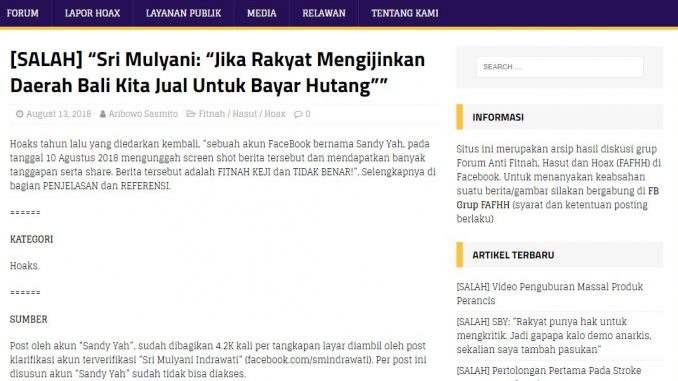Screen dimensions: 678x381
Task: Open Fitnah / Hasut / Hoax category
Action: pos(242,114)
